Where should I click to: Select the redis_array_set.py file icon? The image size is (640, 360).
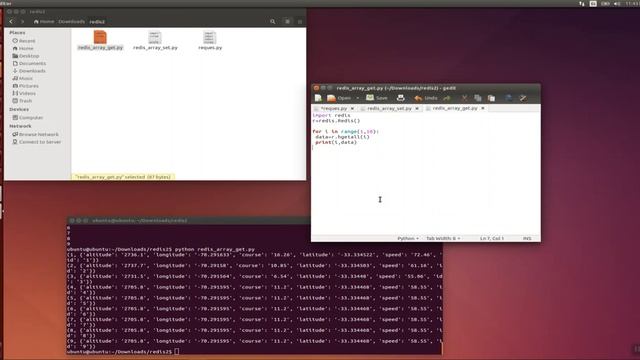coord(155,38)
